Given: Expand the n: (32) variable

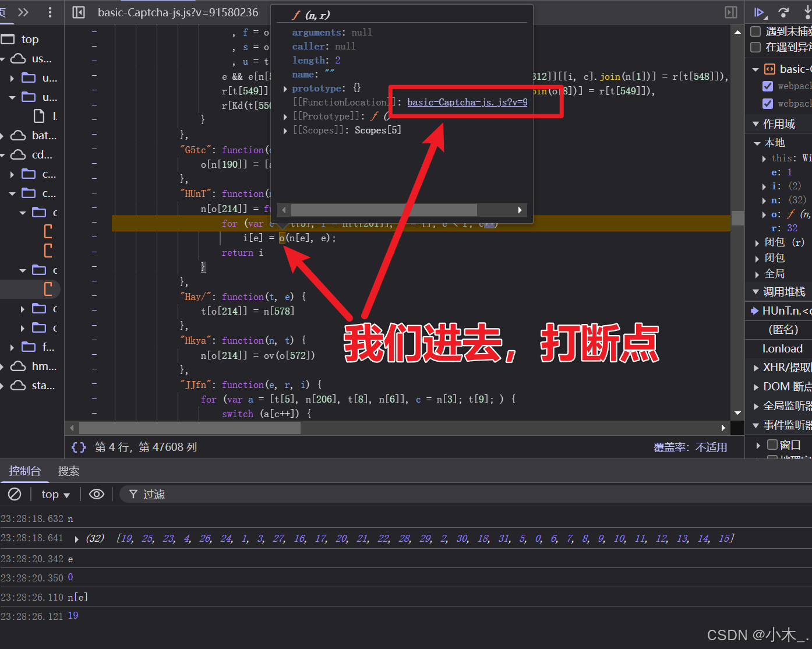Looking at the screenshot, I should click(764, 200).
